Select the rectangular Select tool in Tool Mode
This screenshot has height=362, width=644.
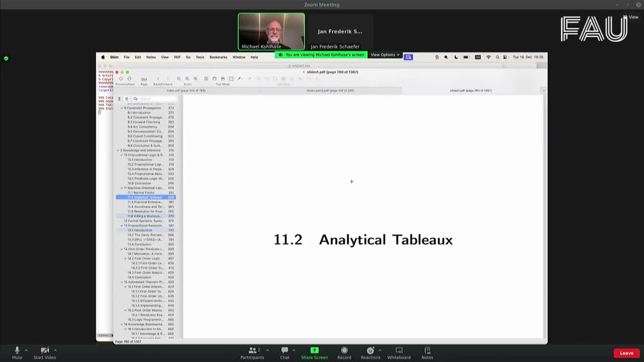tap(232, 78)
